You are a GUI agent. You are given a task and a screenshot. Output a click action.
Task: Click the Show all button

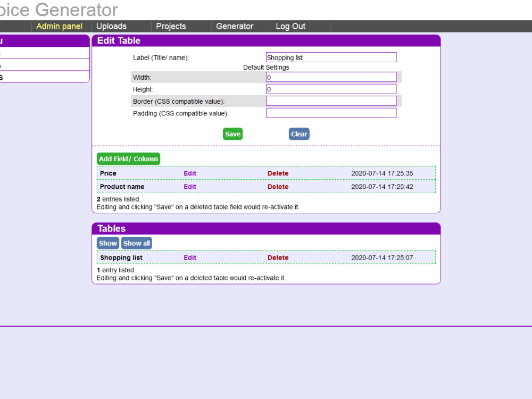click(x=136, y=243)
